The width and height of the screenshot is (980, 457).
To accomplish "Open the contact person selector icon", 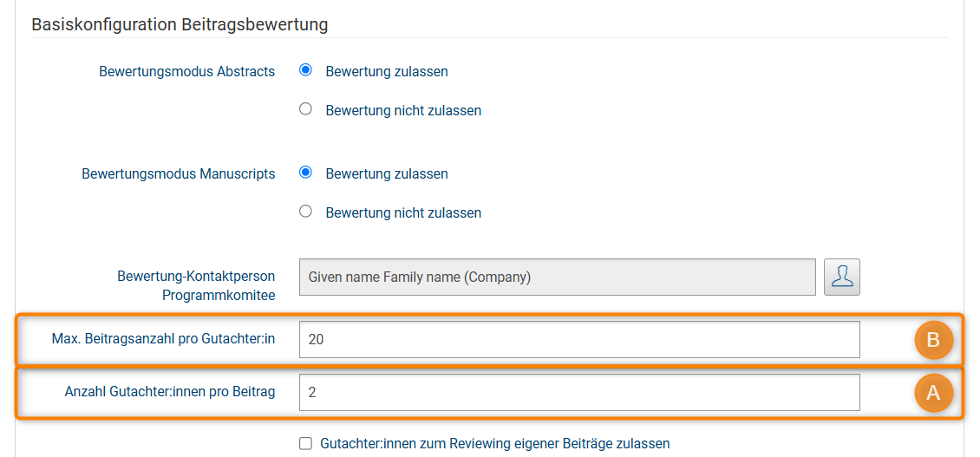I will point(841,277).
